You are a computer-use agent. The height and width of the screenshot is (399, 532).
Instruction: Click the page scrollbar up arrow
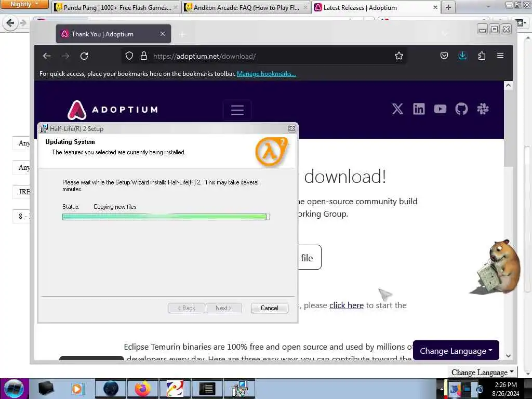tap(508, 85)
